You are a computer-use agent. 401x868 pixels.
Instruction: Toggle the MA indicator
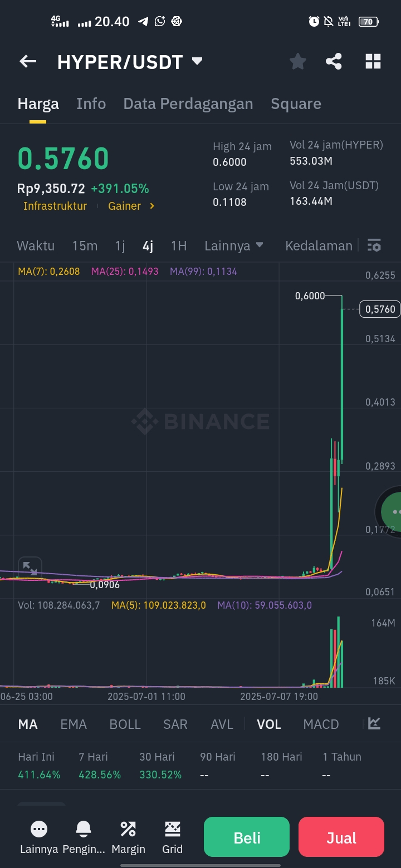pos(28,724)
